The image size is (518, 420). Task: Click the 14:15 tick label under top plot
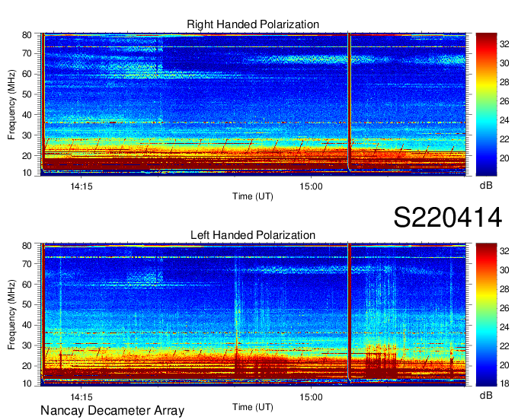point(82,186)
